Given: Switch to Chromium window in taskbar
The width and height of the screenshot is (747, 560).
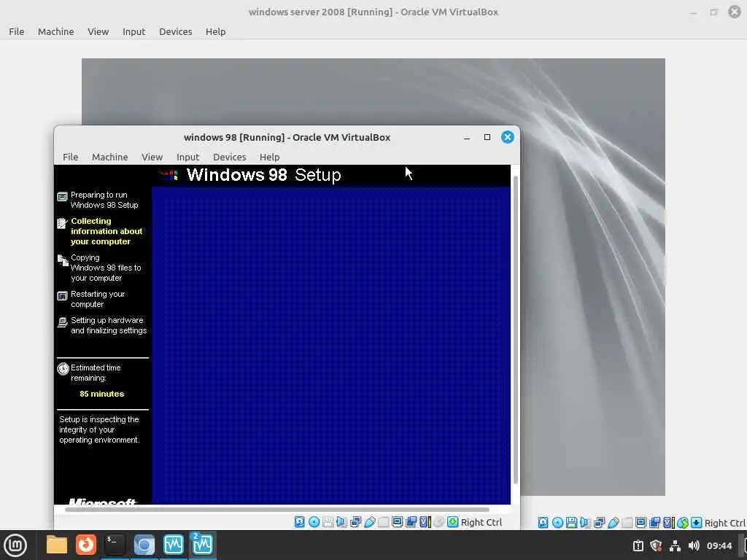Looking at the screenshot, I should coord(144,545).
